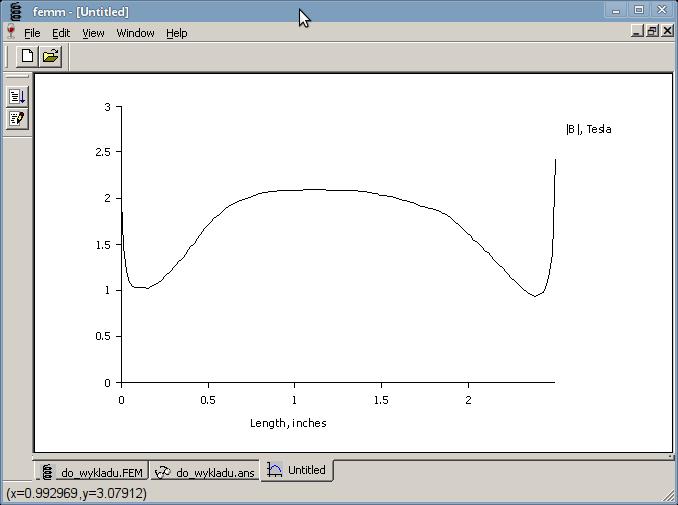The image size is (678, 505).
Task: Click the y-axis value "2.5"
Action: click(x=103, y=152)
